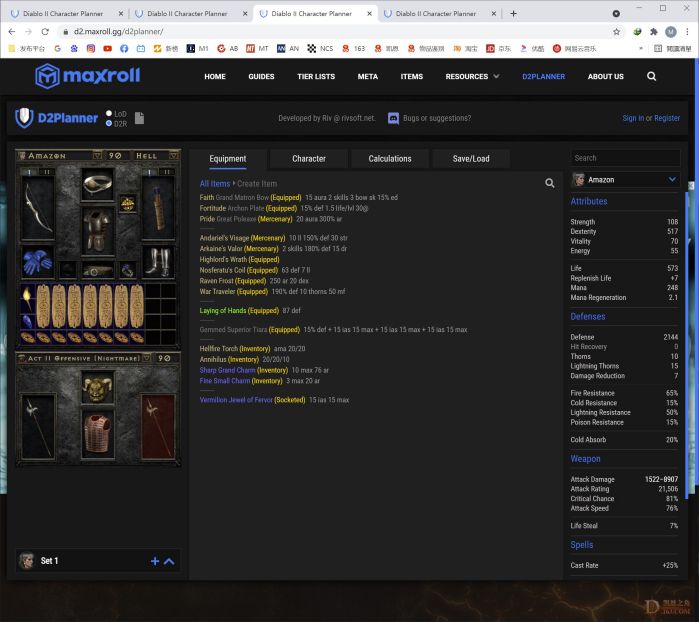Screen dimensions: 699x622
Task: Go to GUIDES in the navigation
Action: click(x=261, y=76)
